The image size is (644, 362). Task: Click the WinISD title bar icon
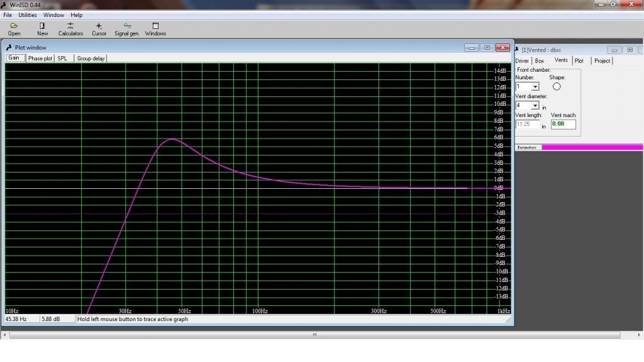[x=4, y=5]
